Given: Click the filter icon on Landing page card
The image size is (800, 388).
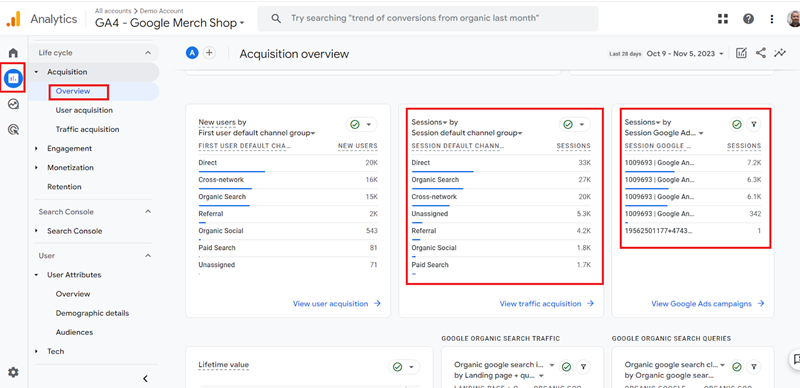Looking at the screenshot, I should (x=583, y=367).
